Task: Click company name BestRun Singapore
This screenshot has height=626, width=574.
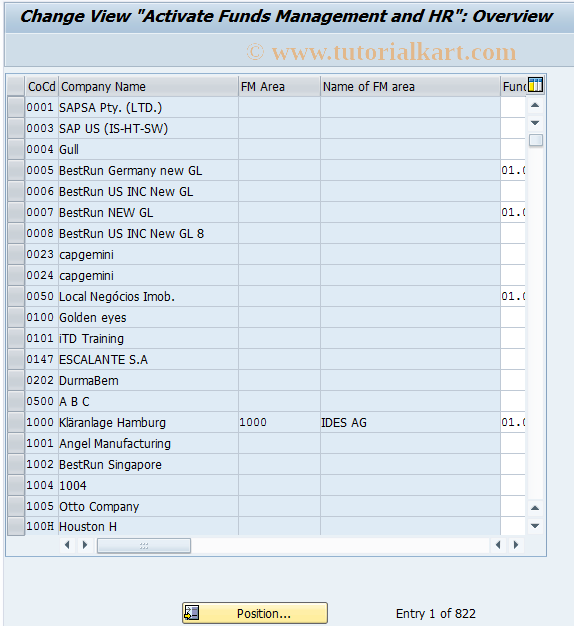Action: click(148, 464)
